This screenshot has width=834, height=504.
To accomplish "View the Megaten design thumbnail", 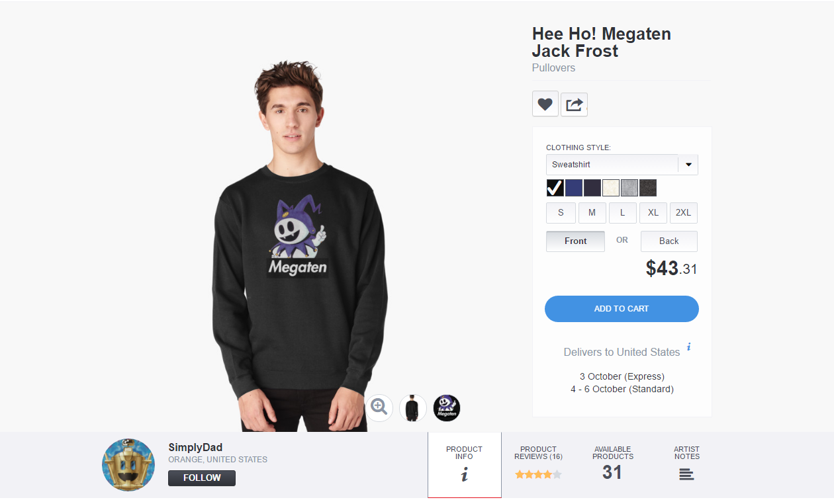I will (x=447, y=408).
